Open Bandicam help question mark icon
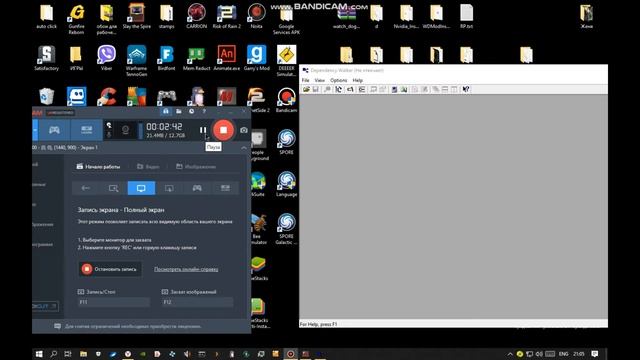640x360 pixels. pyautogui.click(x=204, y=111)
